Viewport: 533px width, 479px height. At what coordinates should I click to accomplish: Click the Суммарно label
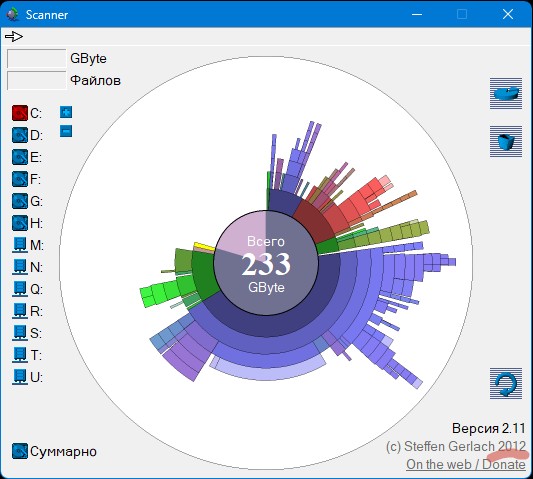[x=64, y=451]
